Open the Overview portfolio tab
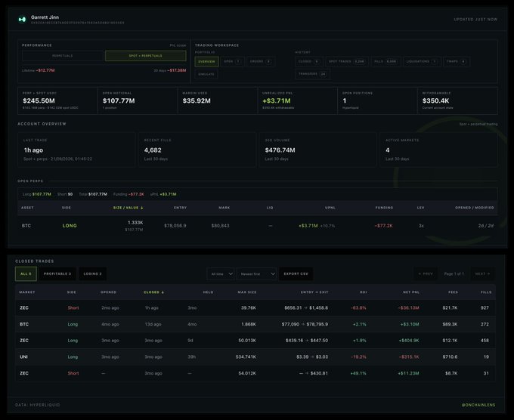Screen dimensions: 514x420 point(206,62)
